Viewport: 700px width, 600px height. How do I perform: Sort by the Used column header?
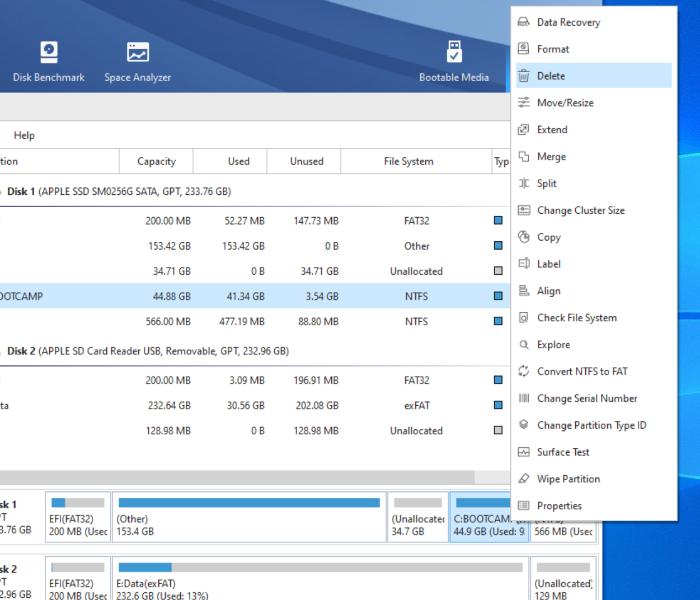click(230, 161)
